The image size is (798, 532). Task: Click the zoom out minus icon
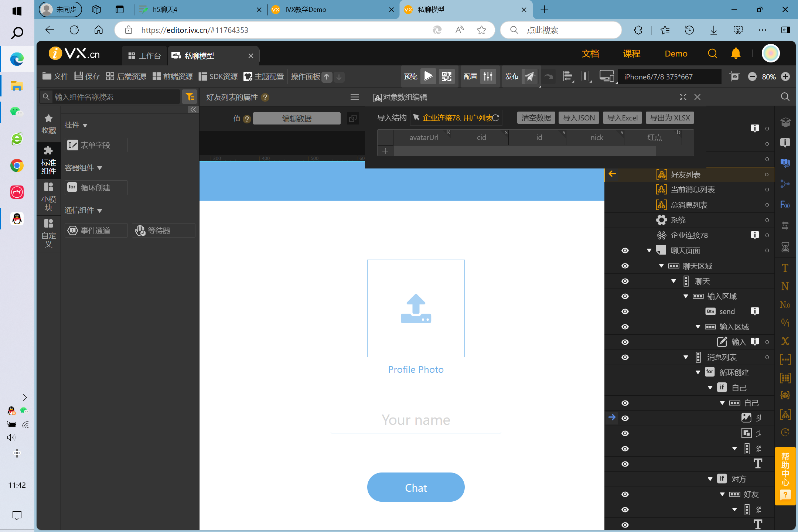(x=752, y=76)
